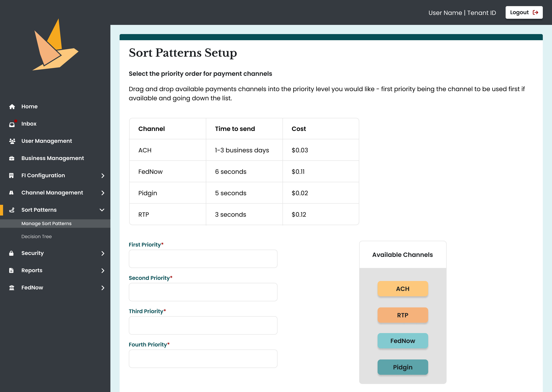Click the First Priority input field
The image size is (552, 392).
203,259
